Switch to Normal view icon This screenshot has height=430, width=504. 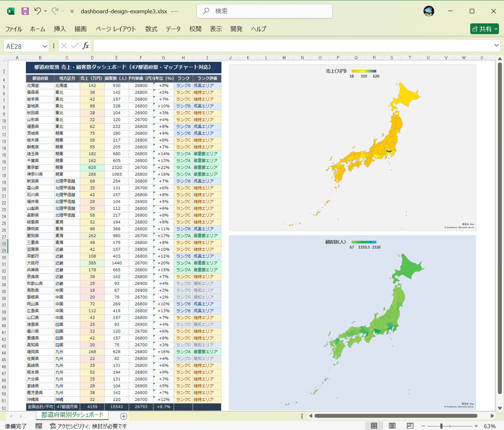click(x=374, y=426)
